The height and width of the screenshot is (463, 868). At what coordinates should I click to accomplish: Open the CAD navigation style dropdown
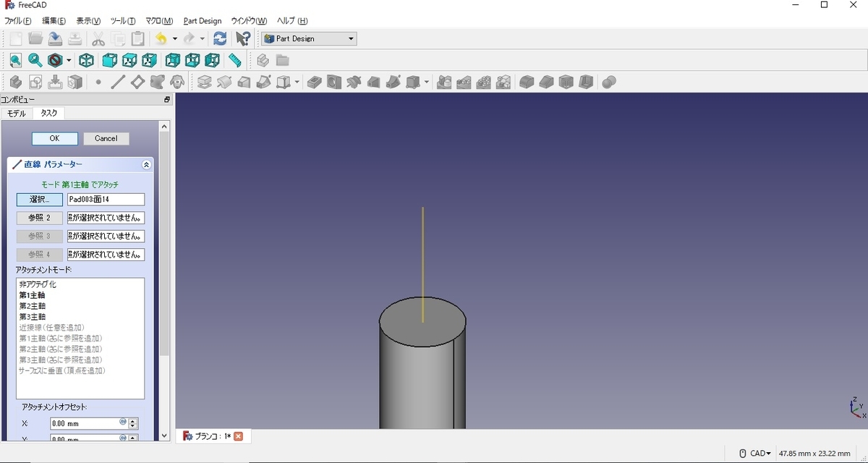coord(754,454)
